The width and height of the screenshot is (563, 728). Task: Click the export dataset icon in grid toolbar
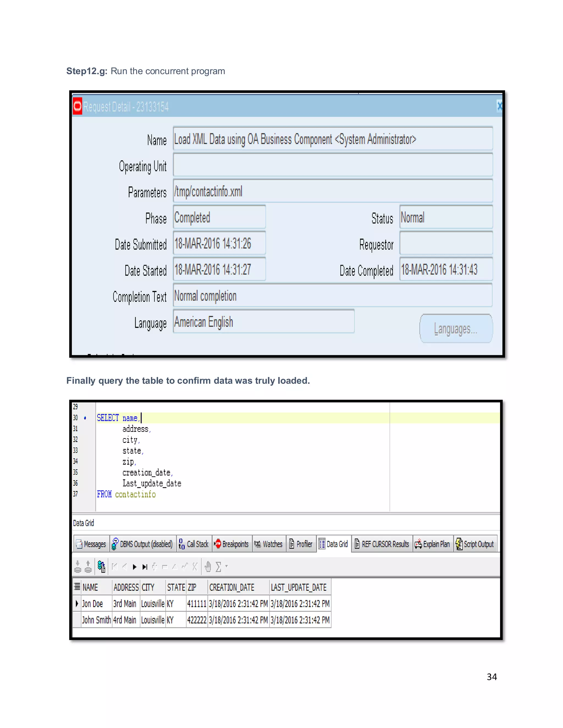[101, 566]
